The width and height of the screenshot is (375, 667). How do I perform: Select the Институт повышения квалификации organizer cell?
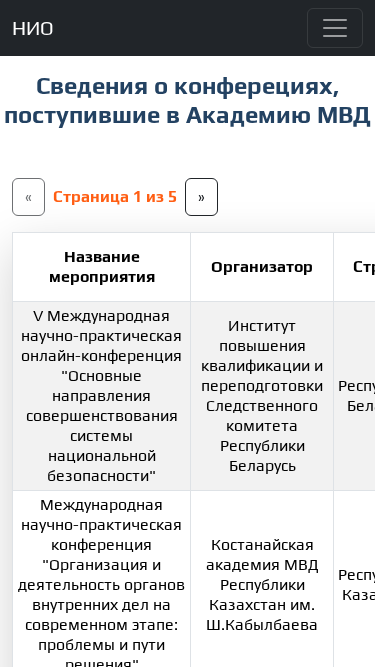[x=262, y=396]
